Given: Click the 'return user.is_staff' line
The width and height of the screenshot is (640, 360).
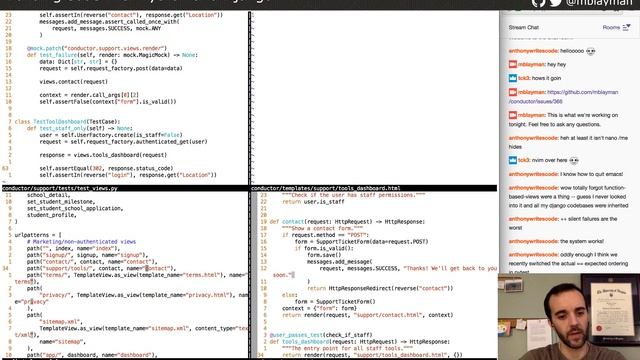Looking at the screenshot, I should click(x=313, y=202).
